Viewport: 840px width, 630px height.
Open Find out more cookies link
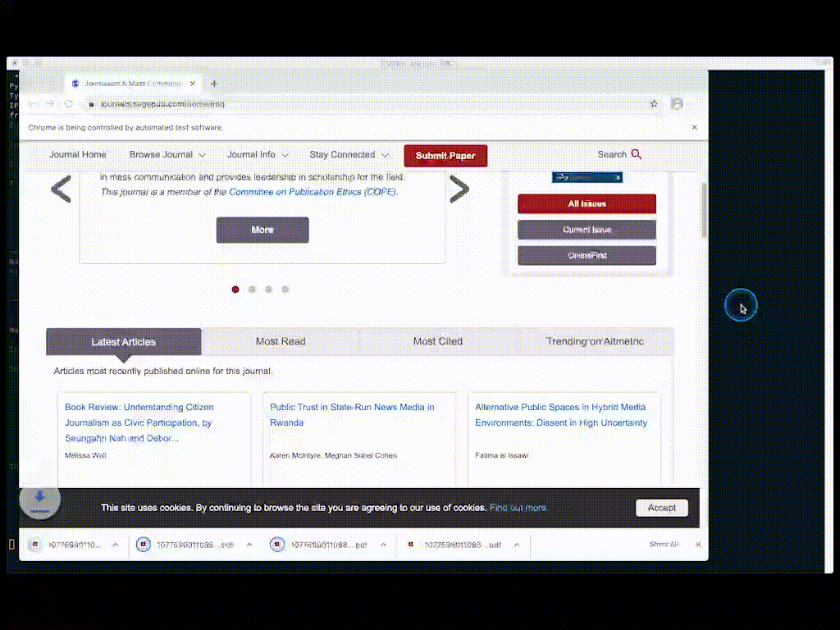[518, 508]
